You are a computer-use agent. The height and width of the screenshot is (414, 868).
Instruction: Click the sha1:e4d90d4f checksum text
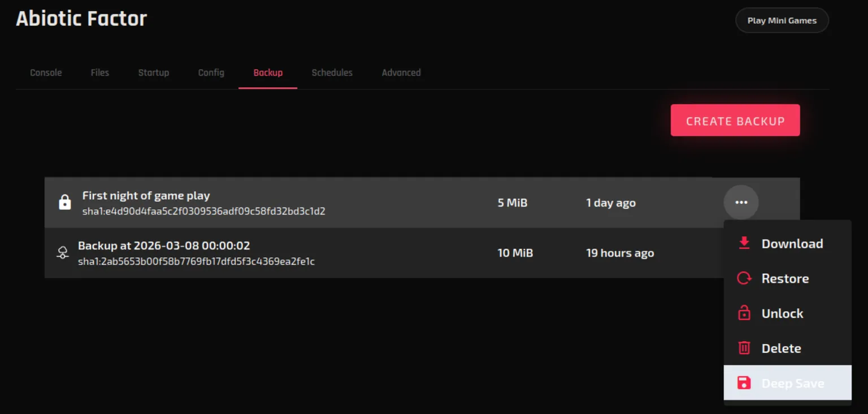(204, 212)
